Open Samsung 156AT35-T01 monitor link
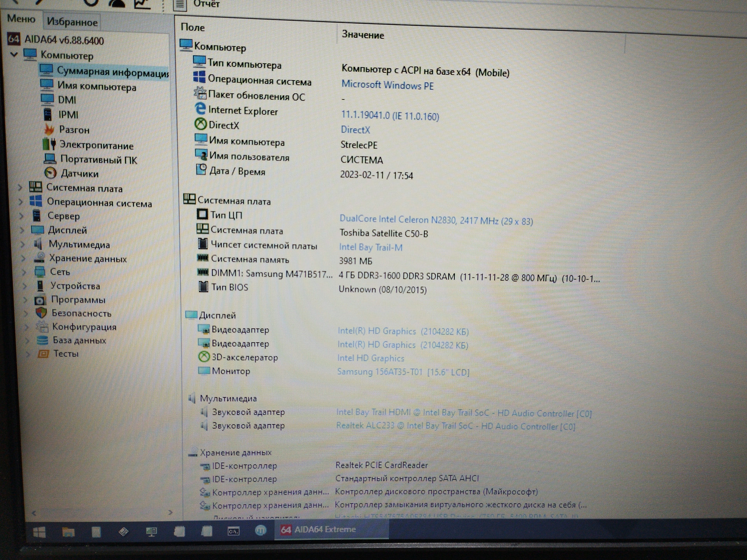The width and height of the screenshot is (747, 560). coord(403,372)
